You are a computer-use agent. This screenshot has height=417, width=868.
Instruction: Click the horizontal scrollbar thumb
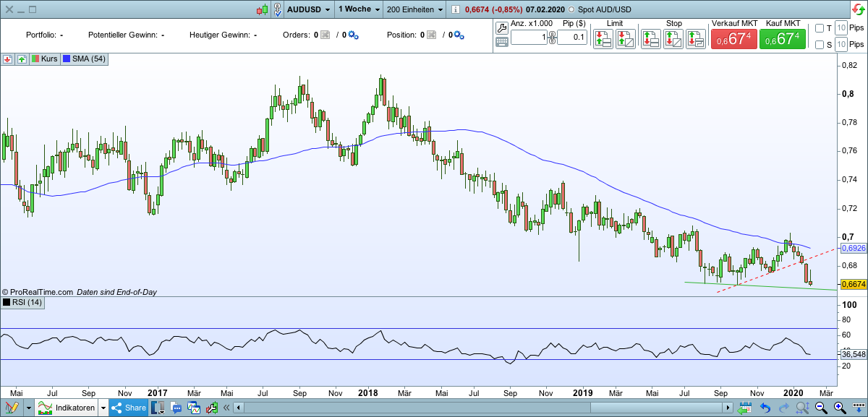coord(656,408)
